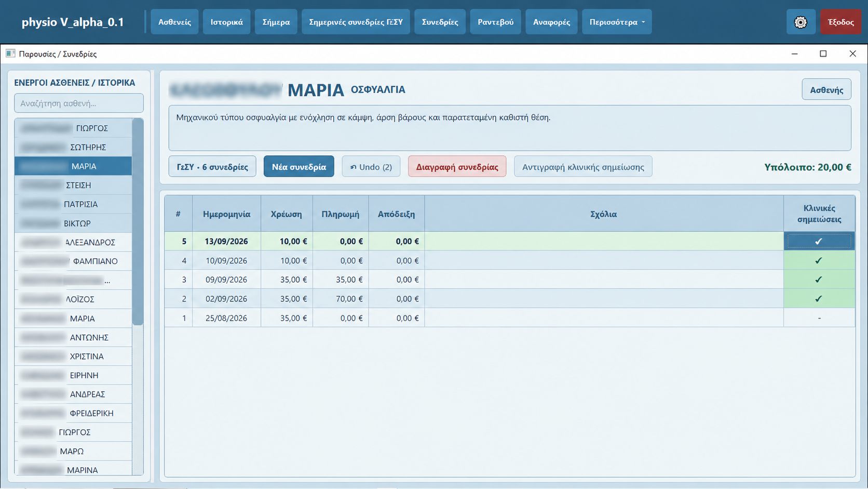This screenshot has width=868, height=489.
Task: Click Διαγραφή συνεδρίας
Action: pyautogui.click(x=457, y=167)
